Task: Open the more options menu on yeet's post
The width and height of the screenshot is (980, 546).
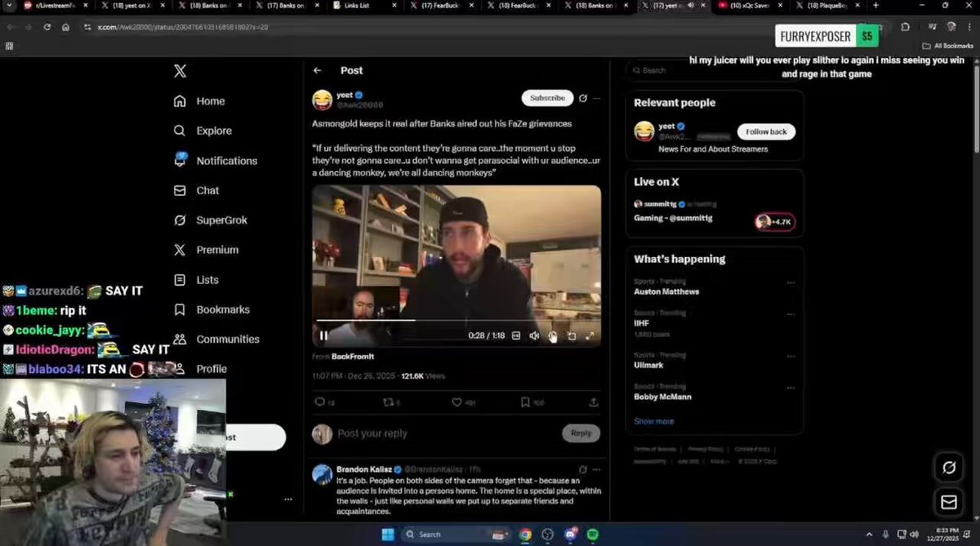Action: (597, 98)
